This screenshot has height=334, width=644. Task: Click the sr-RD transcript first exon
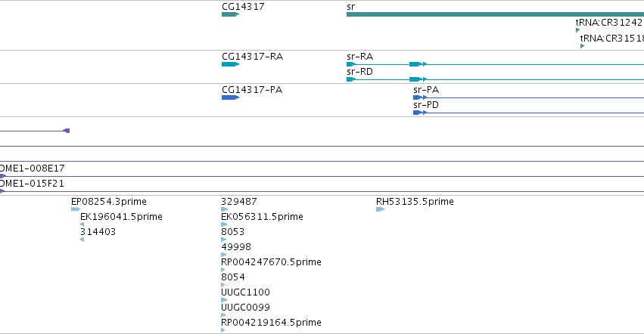351,79
